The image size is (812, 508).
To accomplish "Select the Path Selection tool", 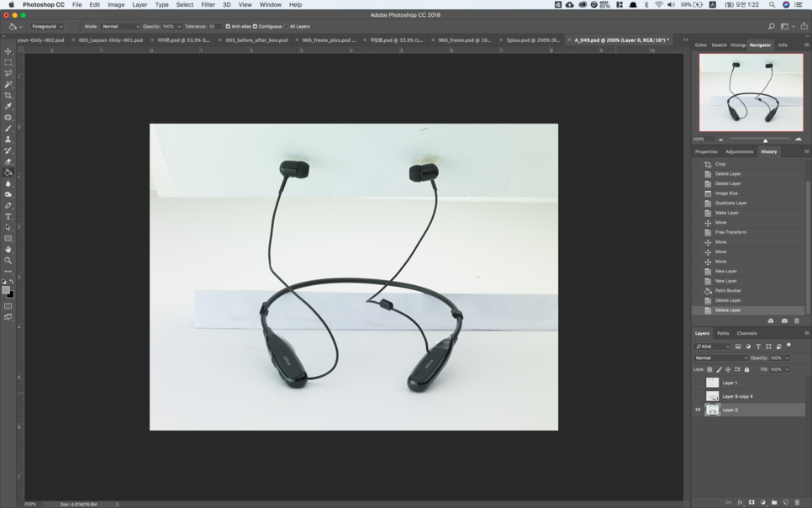I will point(8,228).
